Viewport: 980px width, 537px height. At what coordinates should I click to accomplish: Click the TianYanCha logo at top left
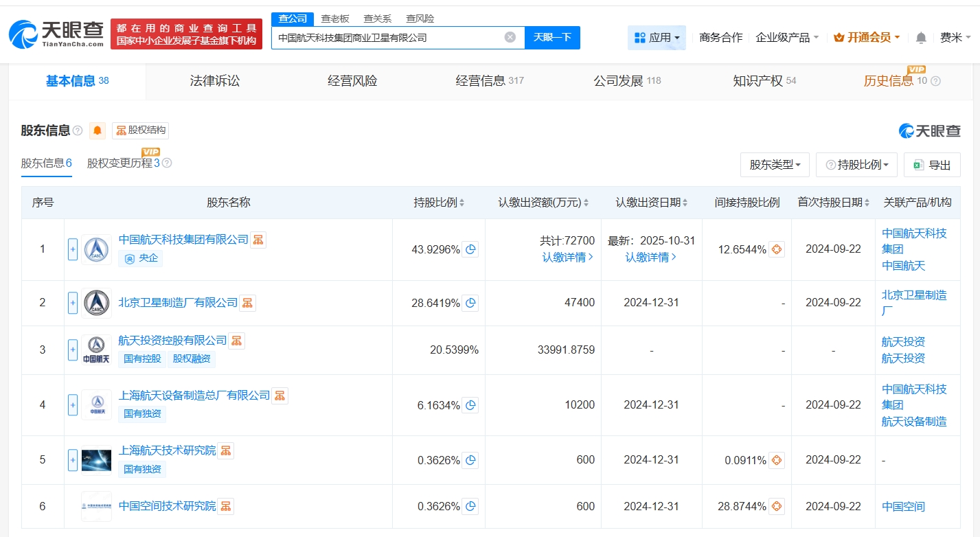56,34
